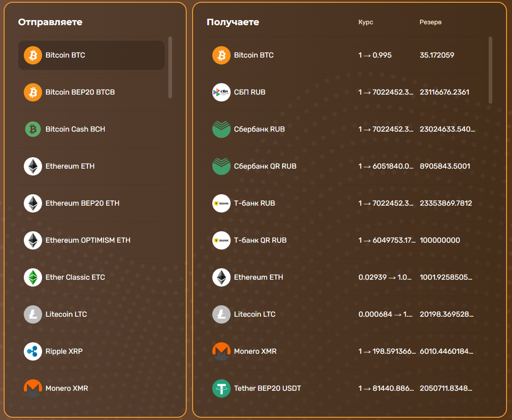512x420 pixels.
Task: Click the reserve value 2050711.8348…
Action: 446,388
